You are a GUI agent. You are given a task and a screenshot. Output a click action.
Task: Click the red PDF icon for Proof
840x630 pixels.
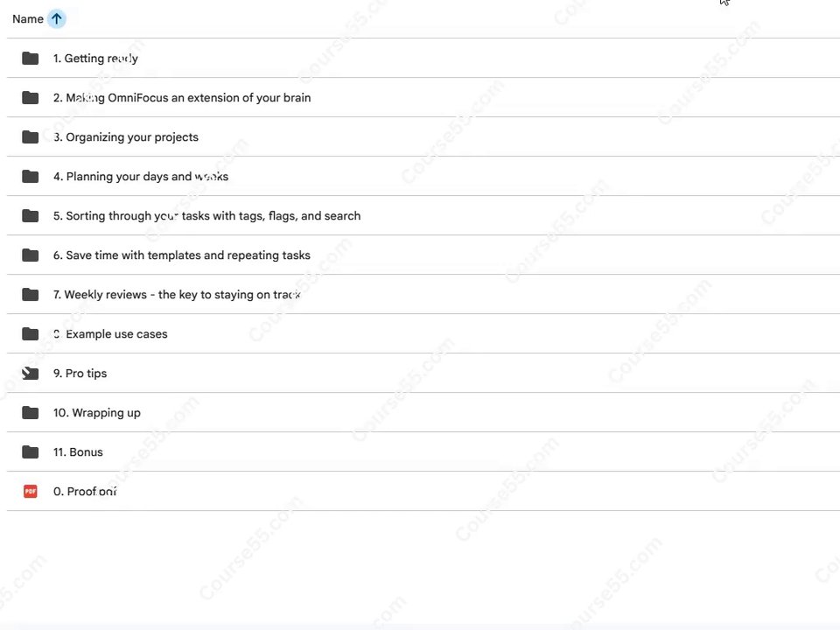(x=31, y=491)
